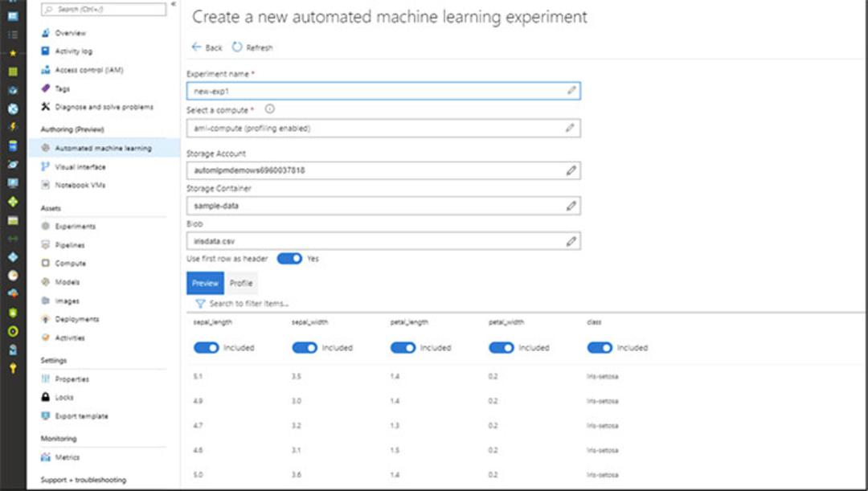Click the Compute icon
868x491 pixels.
click(45, 263)
